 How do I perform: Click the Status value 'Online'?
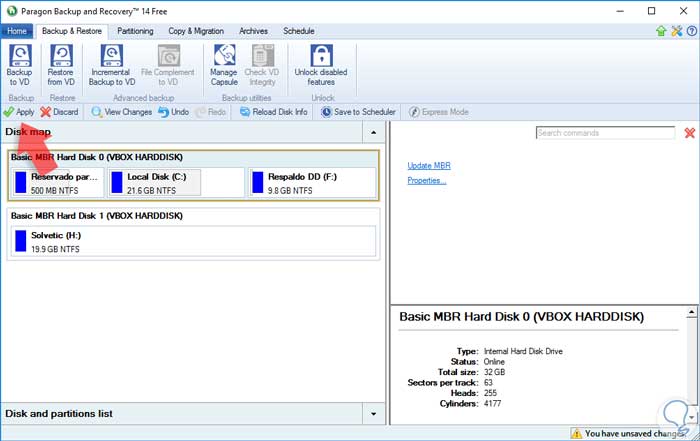(x=494, y=362)
